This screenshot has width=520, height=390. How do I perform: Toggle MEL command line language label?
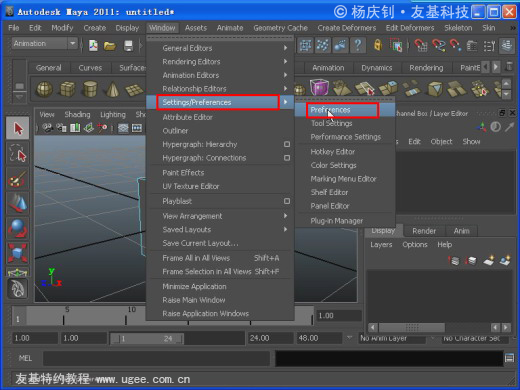point(25,358)
